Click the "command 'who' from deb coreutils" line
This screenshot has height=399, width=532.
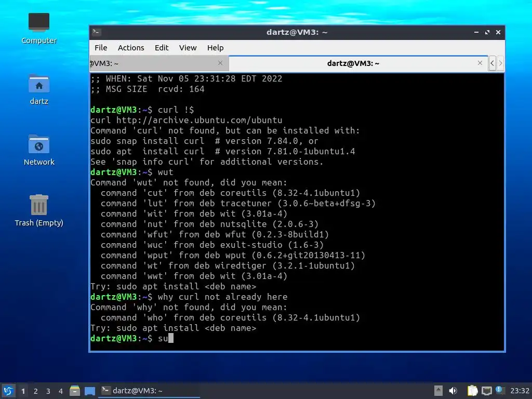230,317
